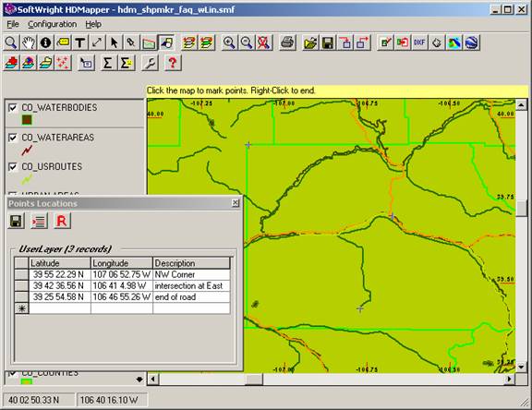Open the Help menu
Image resolution: width=532 pixels, height=410 pixels.
tap(93, 24)
